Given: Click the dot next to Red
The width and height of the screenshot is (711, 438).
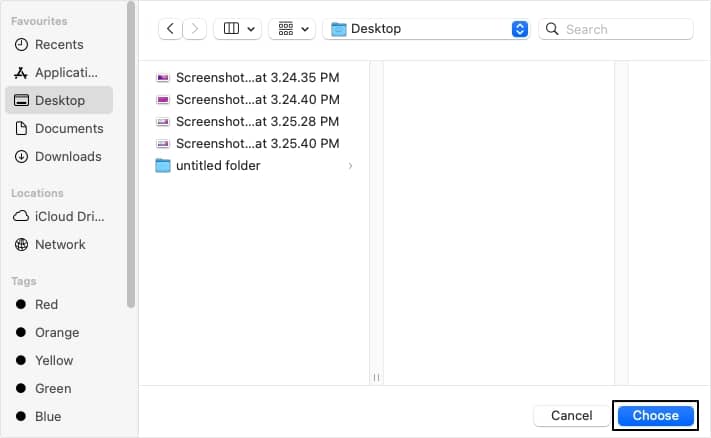Looking at the screenshot, I should (21, 304).
